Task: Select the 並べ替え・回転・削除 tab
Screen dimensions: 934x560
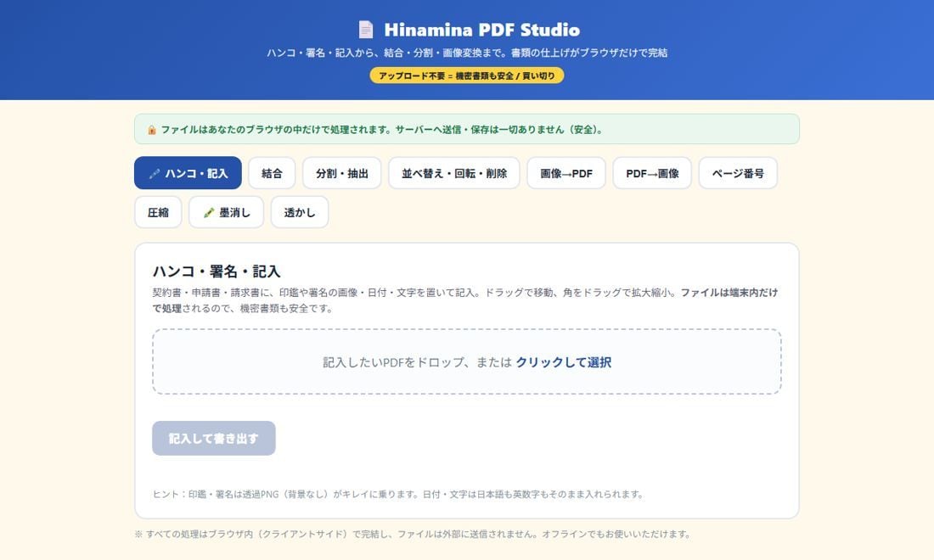Action: pos(454,173)
